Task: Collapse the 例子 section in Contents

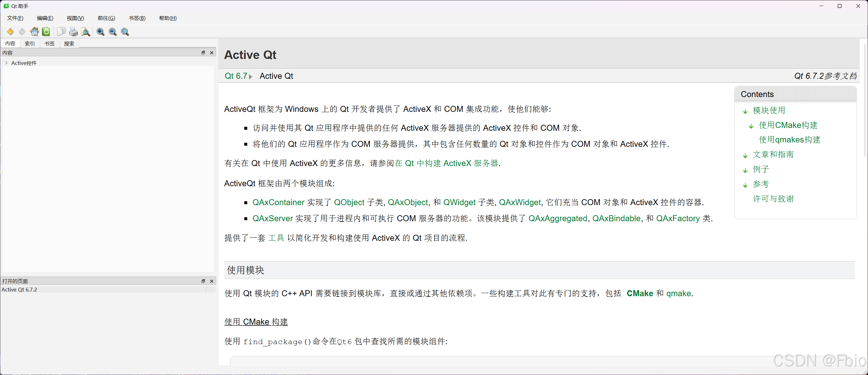Action: (x=745, y=170)
